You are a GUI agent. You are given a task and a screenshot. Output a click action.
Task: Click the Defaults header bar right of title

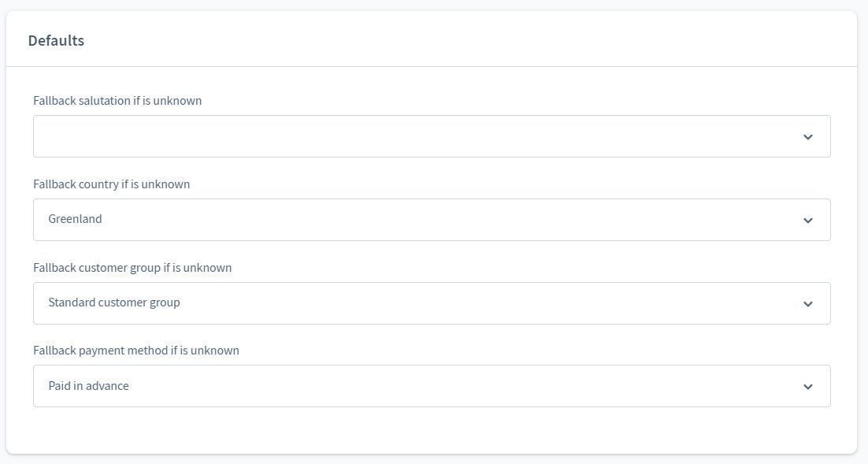click(473, 40)
